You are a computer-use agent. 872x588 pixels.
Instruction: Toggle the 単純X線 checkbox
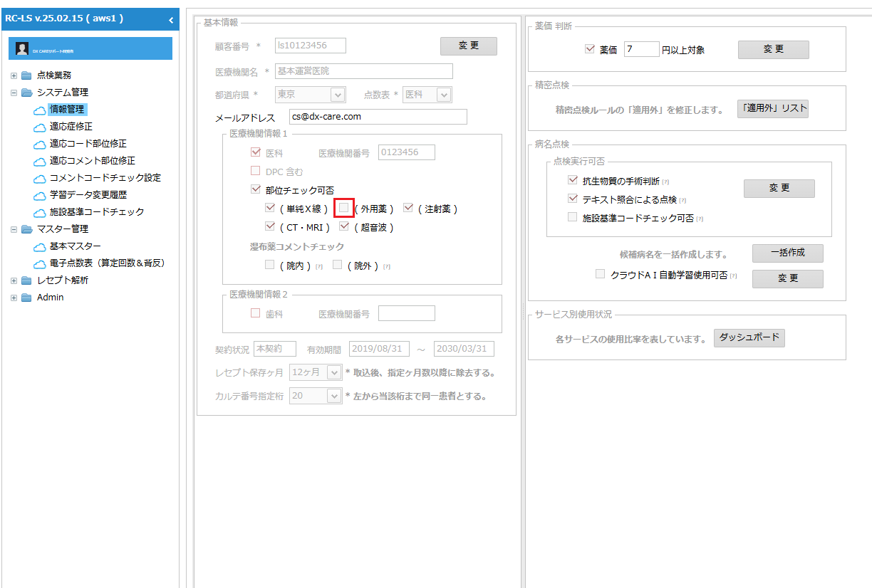269,208
